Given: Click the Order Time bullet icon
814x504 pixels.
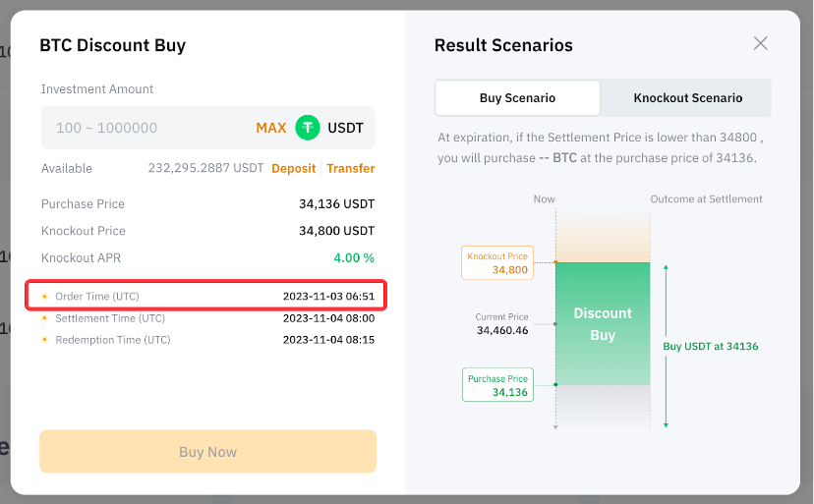Looking at the screenshot, I should [x=44, y=296].
